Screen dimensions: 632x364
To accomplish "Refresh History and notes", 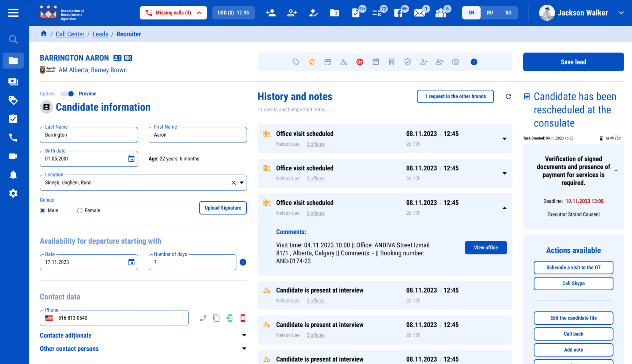I will [508, 96].
